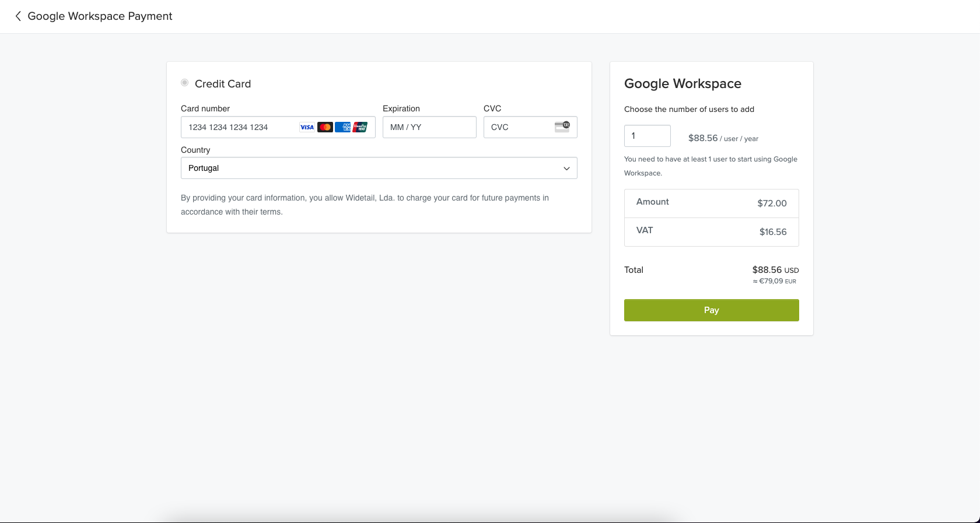
Task: Click the back arrow beside Google Workspace Payment
Action: (18, 16)
